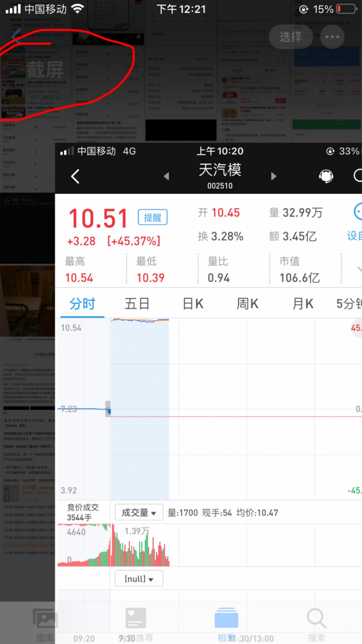
Task: Tap the +3.28 price change value
Action: click(81, 241)
